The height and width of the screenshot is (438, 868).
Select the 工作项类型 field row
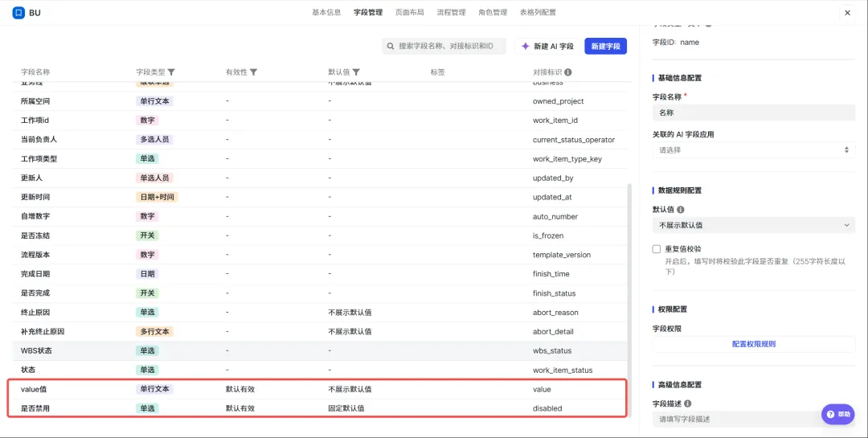point(321,159)
